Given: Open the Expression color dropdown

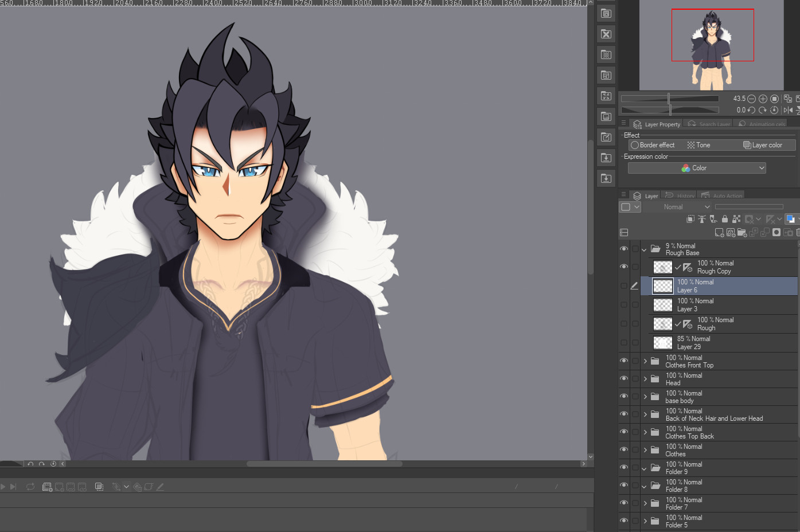Looking at the screenshot, I should click(x=697, y=168).
